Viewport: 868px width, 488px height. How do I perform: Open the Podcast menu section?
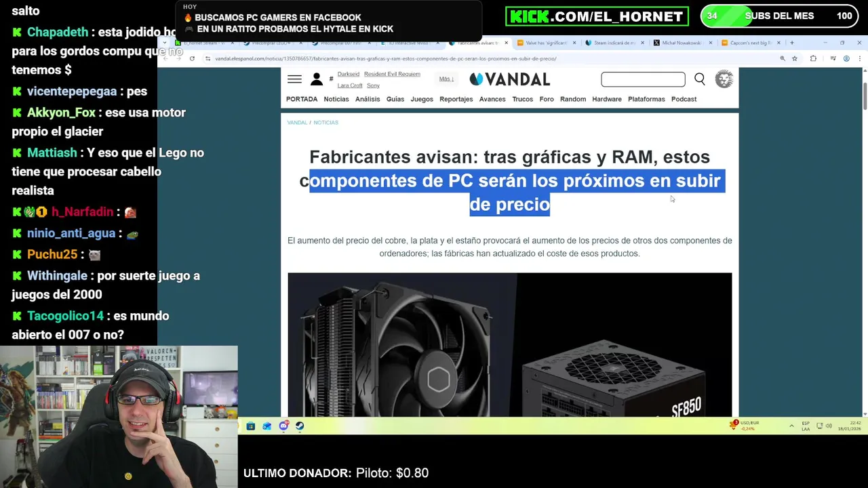[684, 99]
